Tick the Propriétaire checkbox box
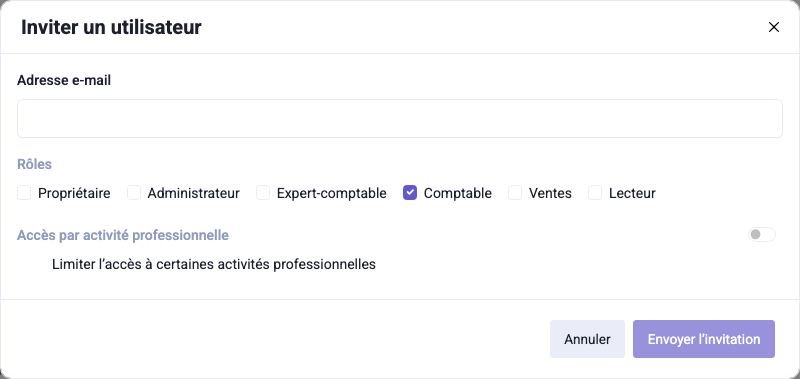The height and width of the screenshot is (379, 800). coord(24,193)
